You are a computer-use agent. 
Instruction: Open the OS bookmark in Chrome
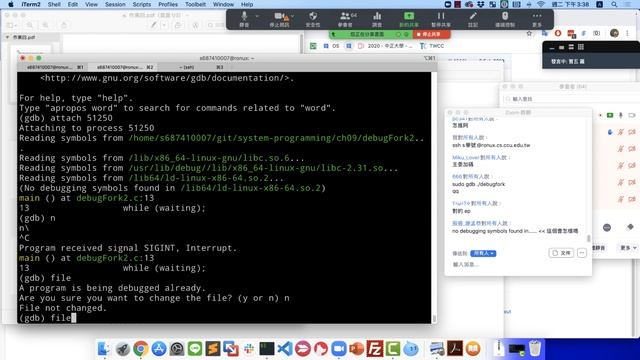click(331, 46)
